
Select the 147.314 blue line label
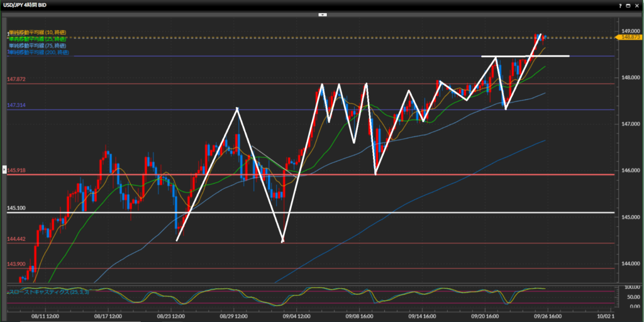point(16,106)
